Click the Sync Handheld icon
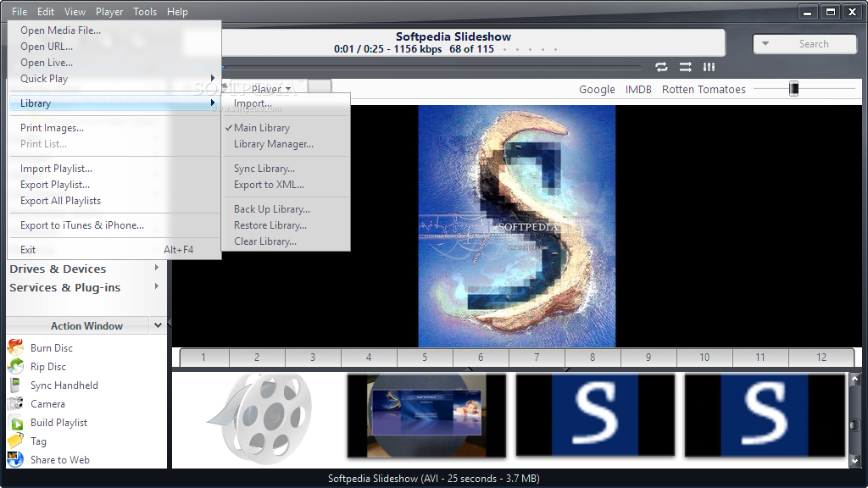 [15, 385]
